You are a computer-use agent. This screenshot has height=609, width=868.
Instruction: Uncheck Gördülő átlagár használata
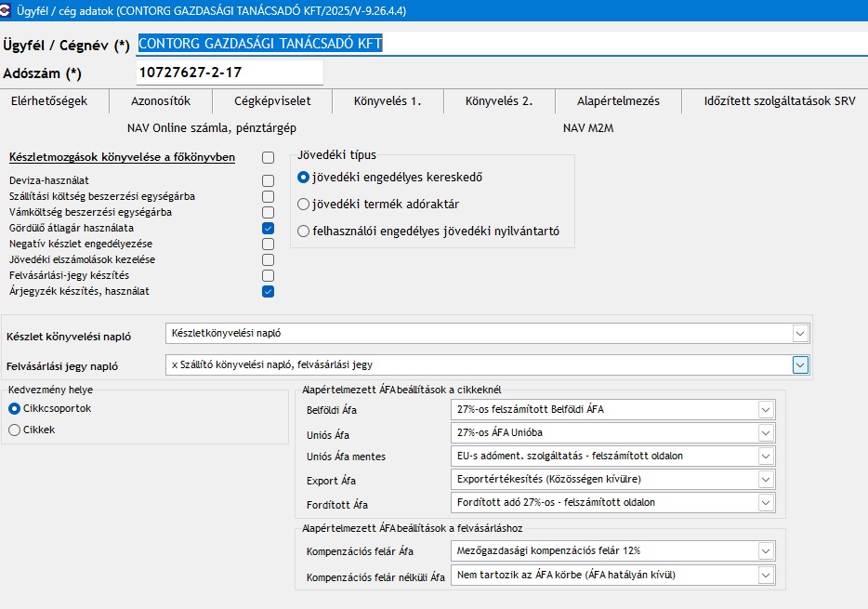(268, 228)
